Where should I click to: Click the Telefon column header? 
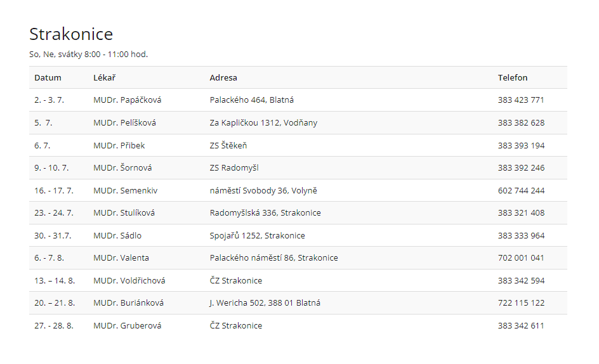512,78
